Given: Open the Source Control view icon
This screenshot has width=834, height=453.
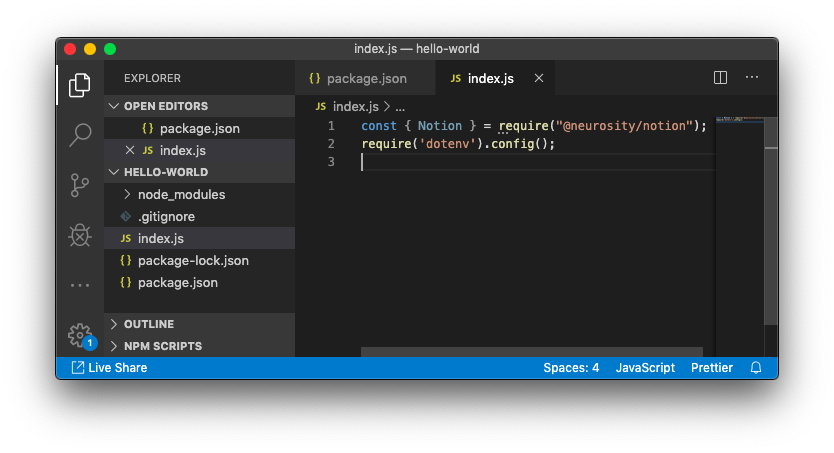Looking at the screenshot, I should coord(80,185).
